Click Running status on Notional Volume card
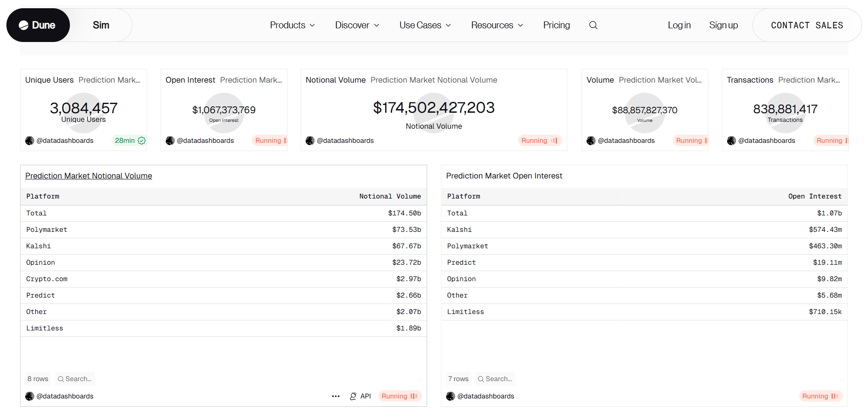868x419 pixels. pos(540,141)
